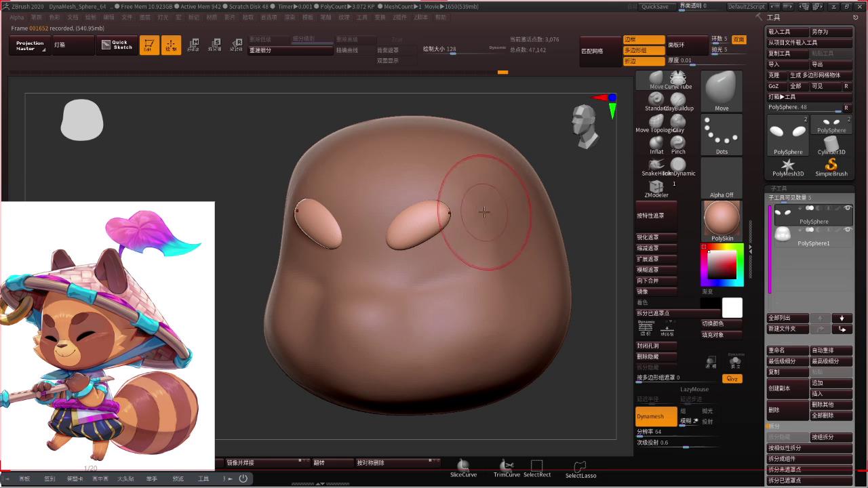Toggle PolySphere1 subtool visibility eye
The image size is (868, 488).
tap(848, 230)
